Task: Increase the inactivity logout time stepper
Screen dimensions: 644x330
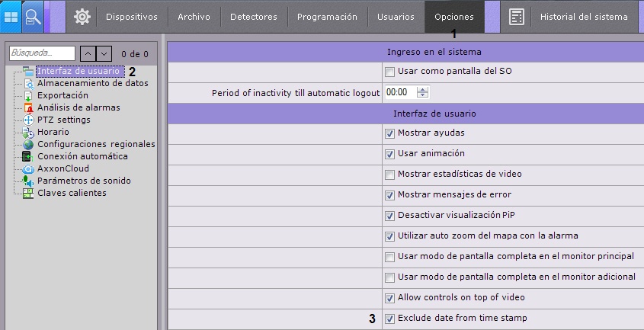Action: 423,89
